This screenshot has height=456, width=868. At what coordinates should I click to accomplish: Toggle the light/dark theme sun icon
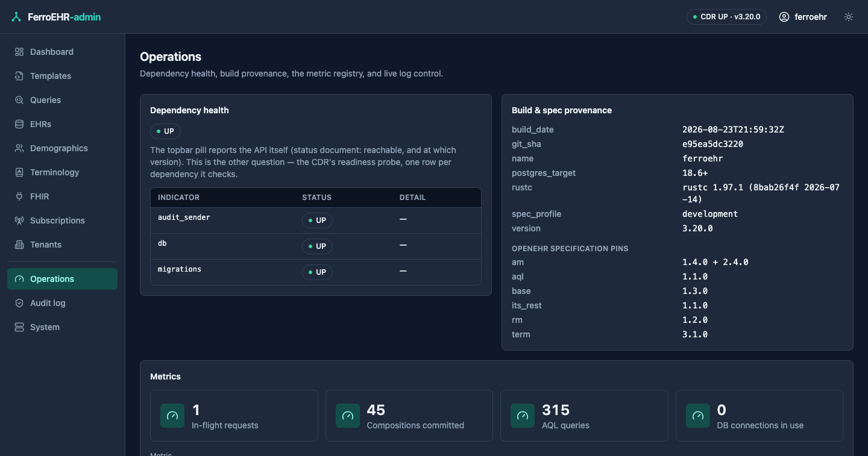pyautogui.click(x=849, y=17)
